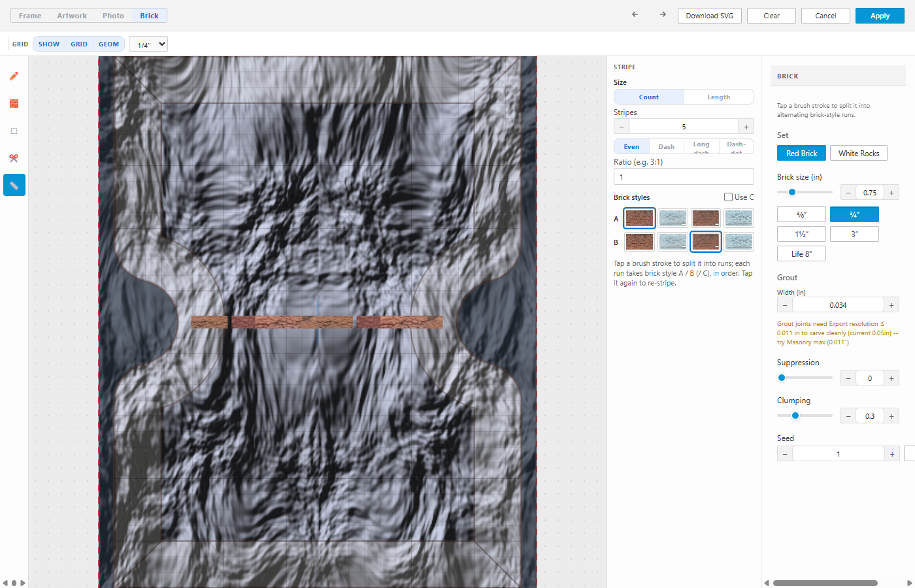Decrease Brick size with minus
The height and width of the screenshot is (588, 915).
[848, 193]
